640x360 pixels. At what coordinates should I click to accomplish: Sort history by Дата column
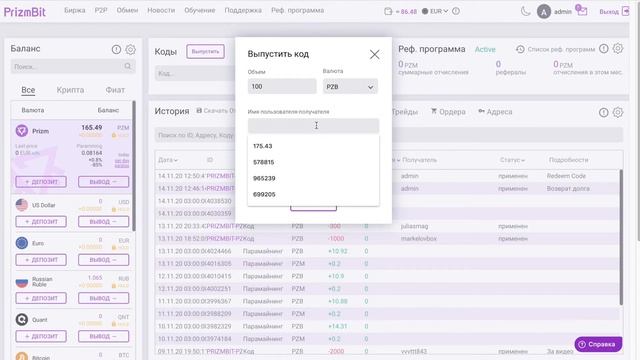pos(168,160)
